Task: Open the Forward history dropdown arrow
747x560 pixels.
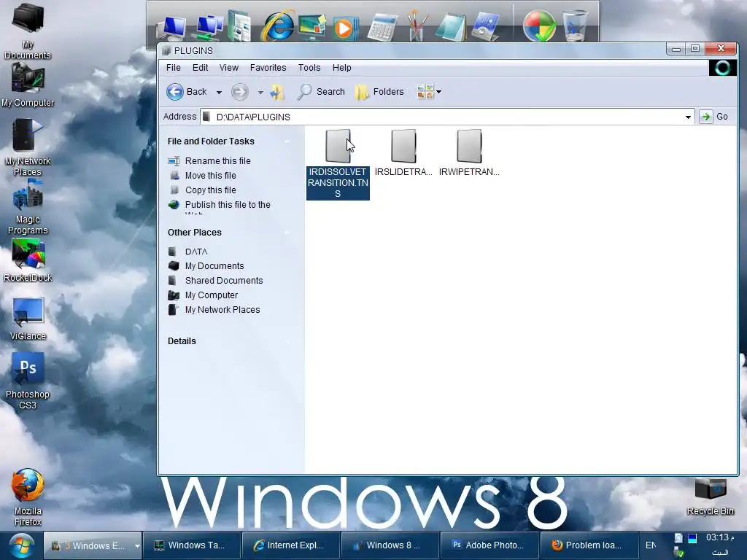Action: (x=260, y=92)
